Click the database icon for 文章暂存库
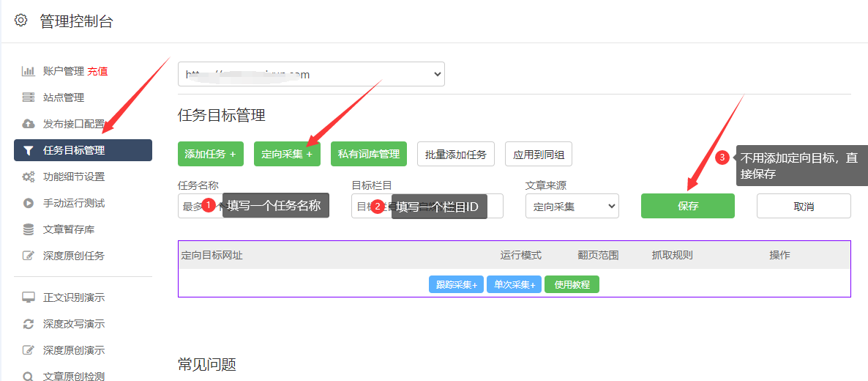Screen dimensions: 868x381 [x=29, y=229]
